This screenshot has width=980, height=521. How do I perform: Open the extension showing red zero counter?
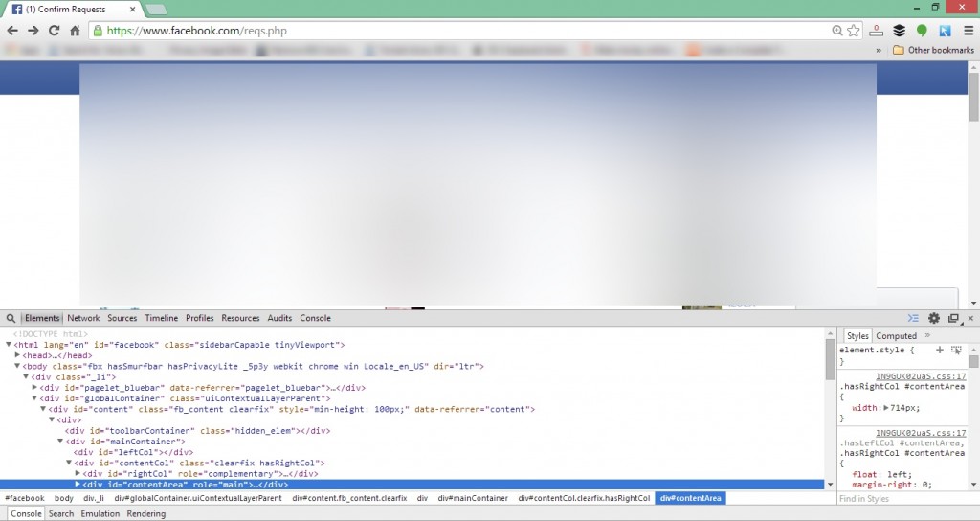tap(877, 31)
